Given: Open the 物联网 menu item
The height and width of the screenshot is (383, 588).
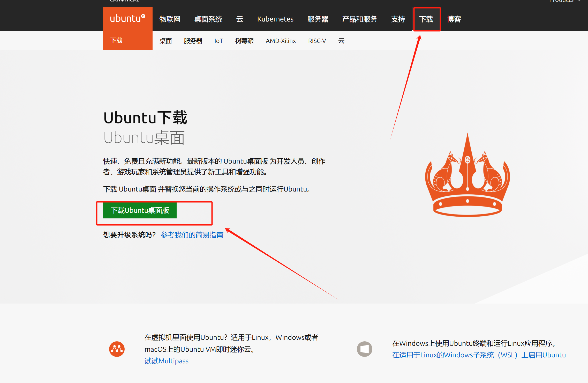Looking at the screenshot, I should (170, 19).
